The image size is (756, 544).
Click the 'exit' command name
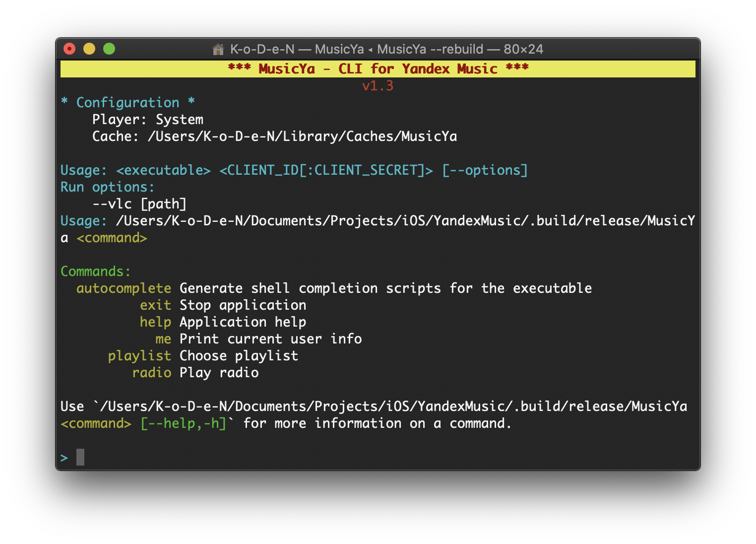[x=156, y=305]
